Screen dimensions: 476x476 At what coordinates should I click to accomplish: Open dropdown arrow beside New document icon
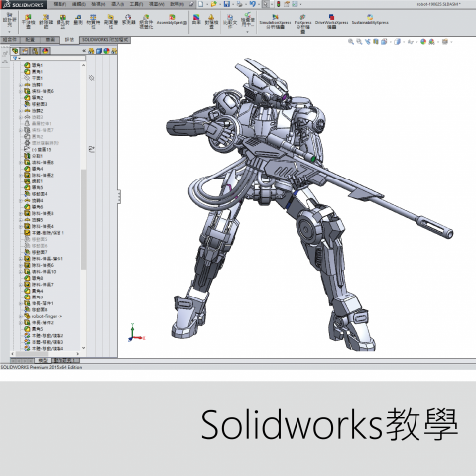coord(207,5)
